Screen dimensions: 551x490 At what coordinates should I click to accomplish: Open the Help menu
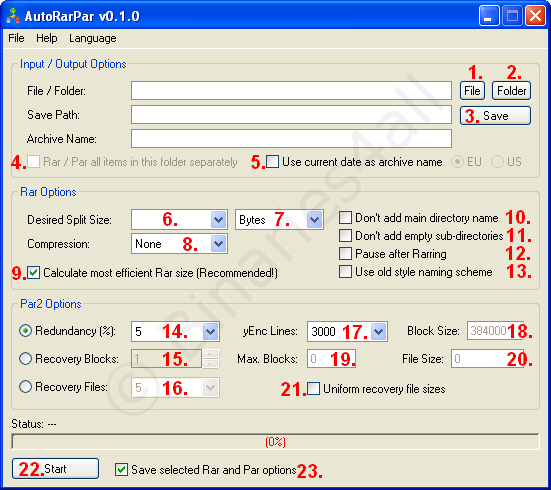coord(47,38)
